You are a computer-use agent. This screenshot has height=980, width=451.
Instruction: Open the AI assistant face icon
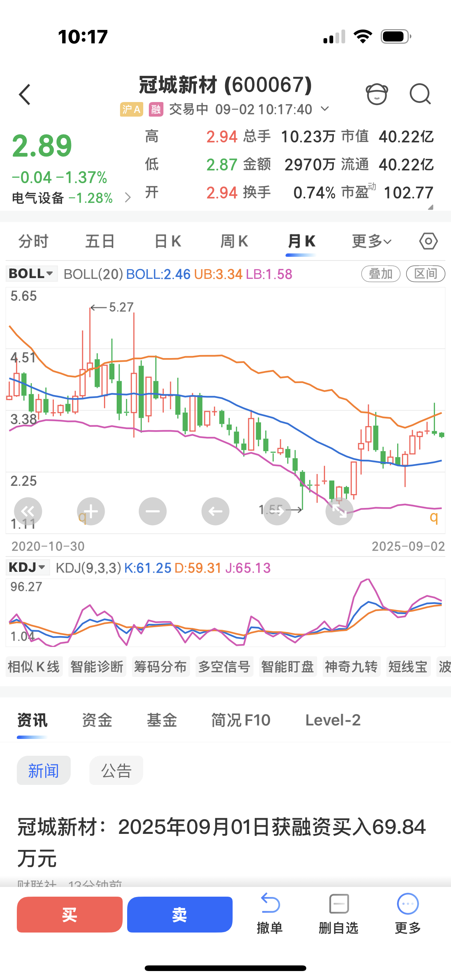pyautogui.click(x=377, y=93)
